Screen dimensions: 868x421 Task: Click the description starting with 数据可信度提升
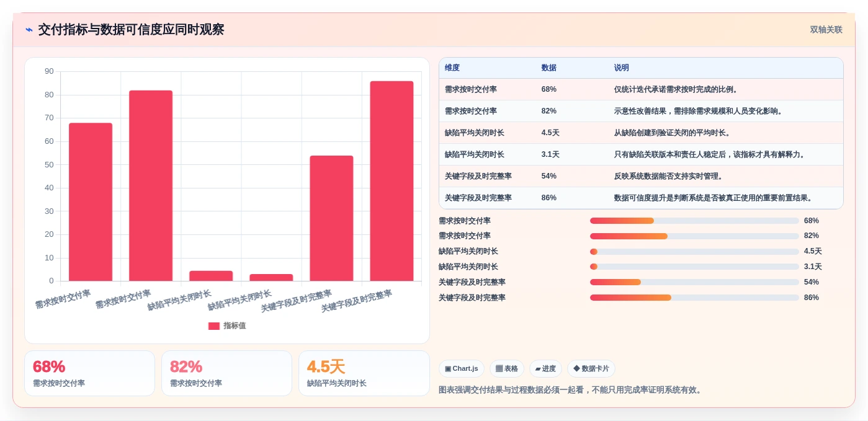(714, 198)
